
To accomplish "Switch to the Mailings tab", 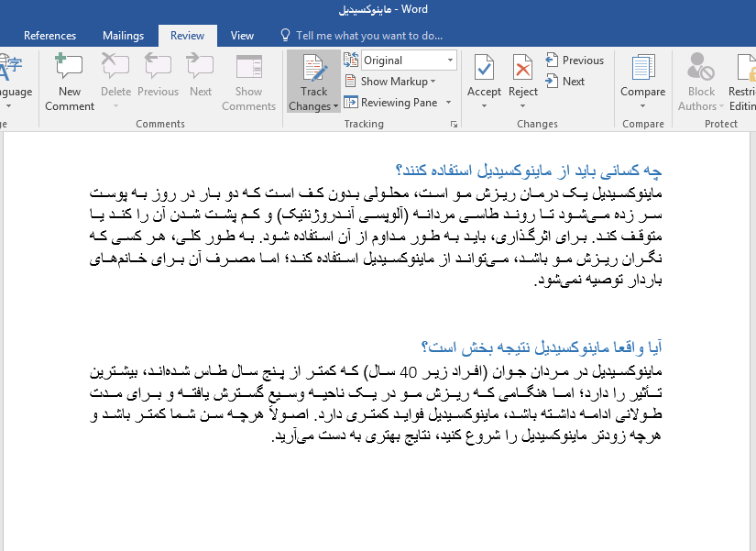I will coord(124,36).
